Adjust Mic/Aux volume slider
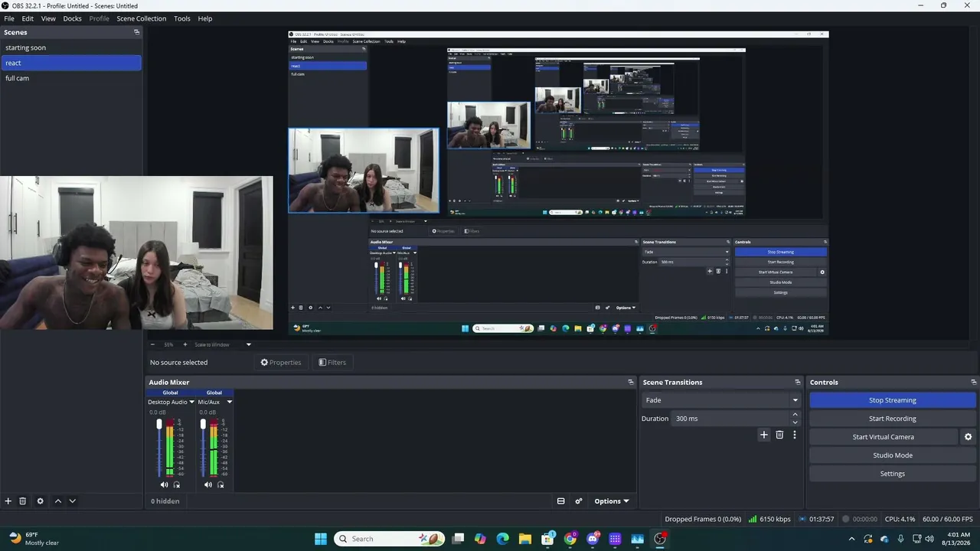 point(203,448)
